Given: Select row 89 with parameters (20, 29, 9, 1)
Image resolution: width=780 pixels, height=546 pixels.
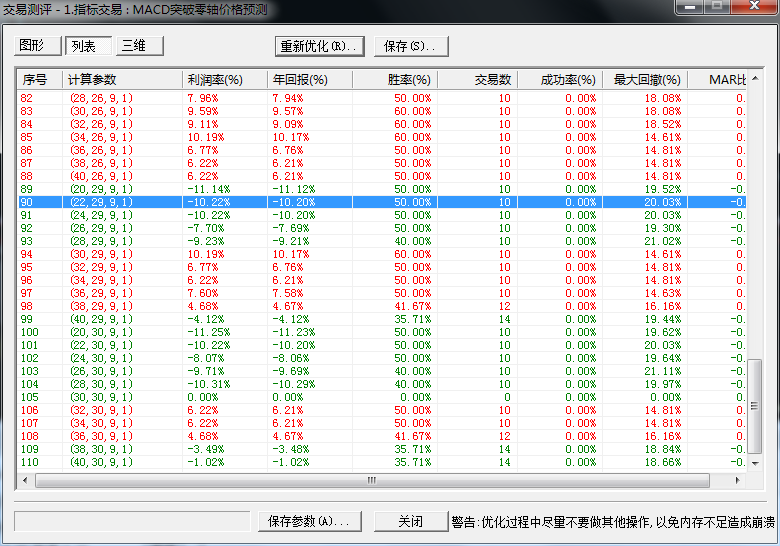Looking at the screenshot, I should [382, 189].
